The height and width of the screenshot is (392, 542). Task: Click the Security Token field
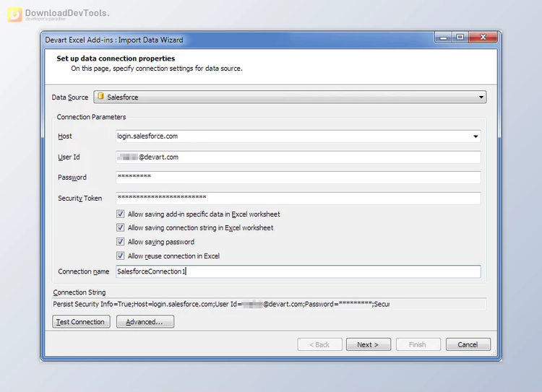point(298,199)
